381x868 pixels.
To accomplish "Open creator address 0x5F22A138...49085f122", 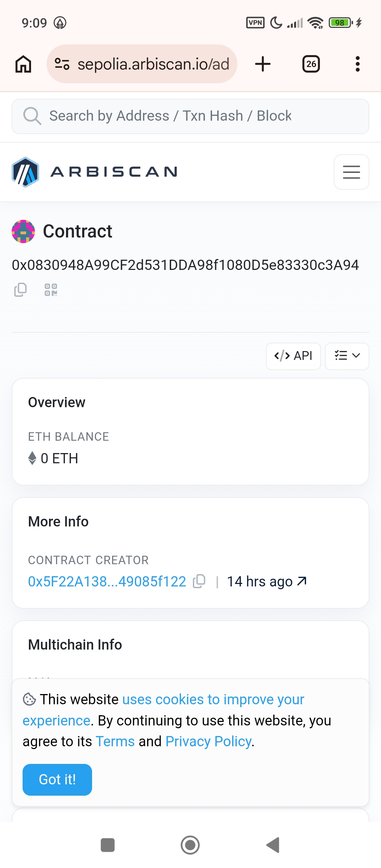I will (x=107, y=581).
